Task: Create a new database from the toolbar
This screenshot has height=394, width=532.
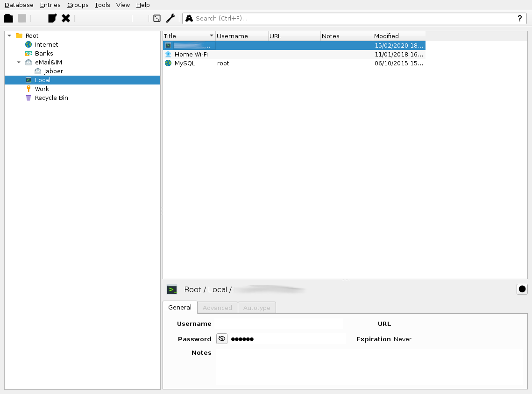Action: 8,18
